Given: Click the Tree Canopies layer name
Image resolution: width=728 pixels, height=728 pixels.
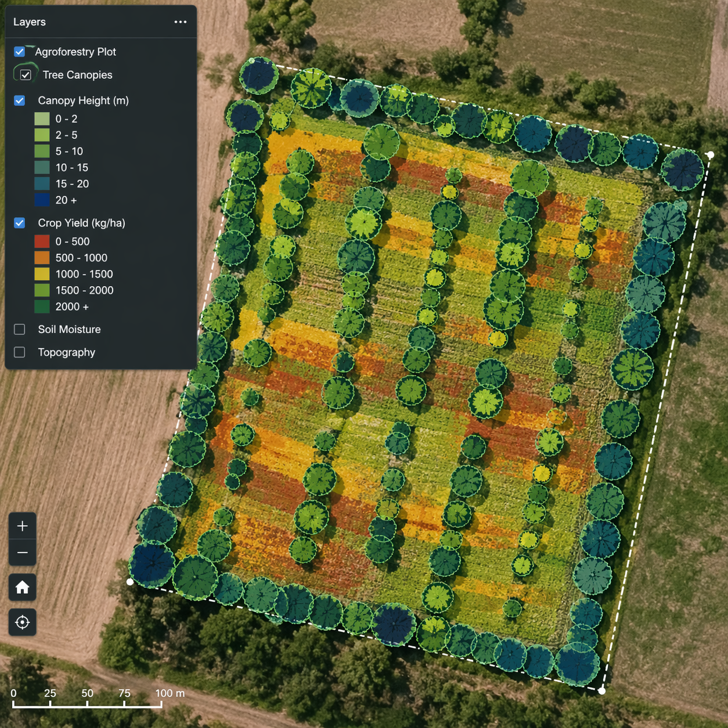Looking at the screenshot, I should [78, 75].
